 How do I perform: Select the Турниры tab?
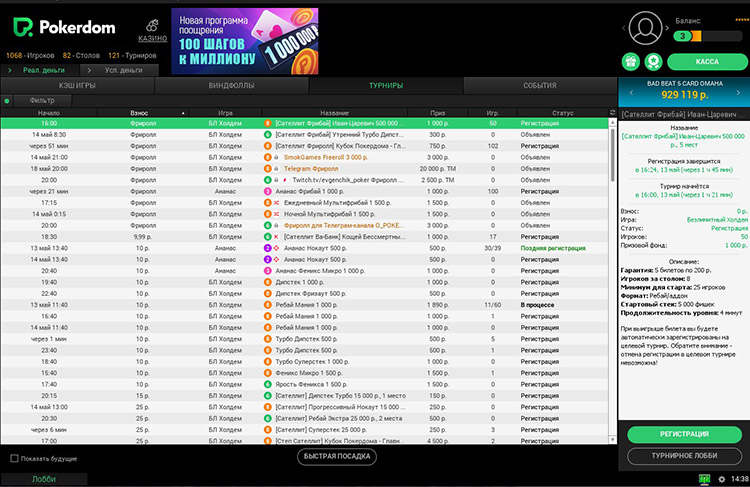[x=386, y=86]
